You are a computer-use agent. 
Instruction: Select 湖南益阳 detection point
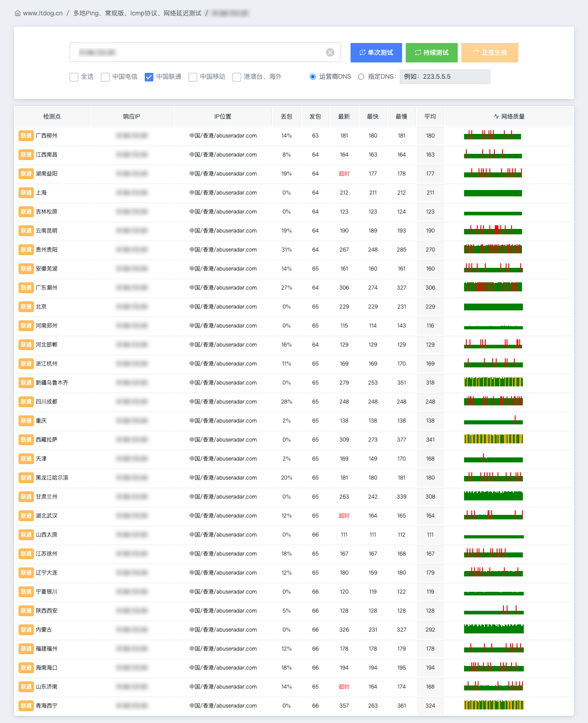[47, 174]
